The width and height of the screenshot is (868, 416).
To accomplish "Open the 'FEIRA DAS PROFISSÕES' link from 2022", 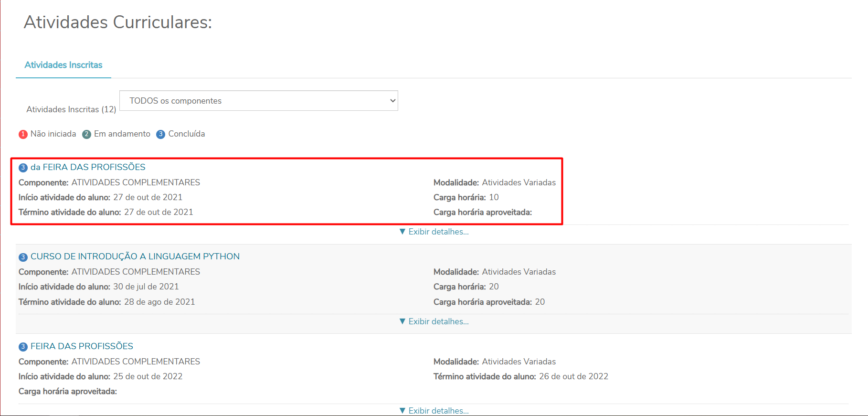I will 82,346.
